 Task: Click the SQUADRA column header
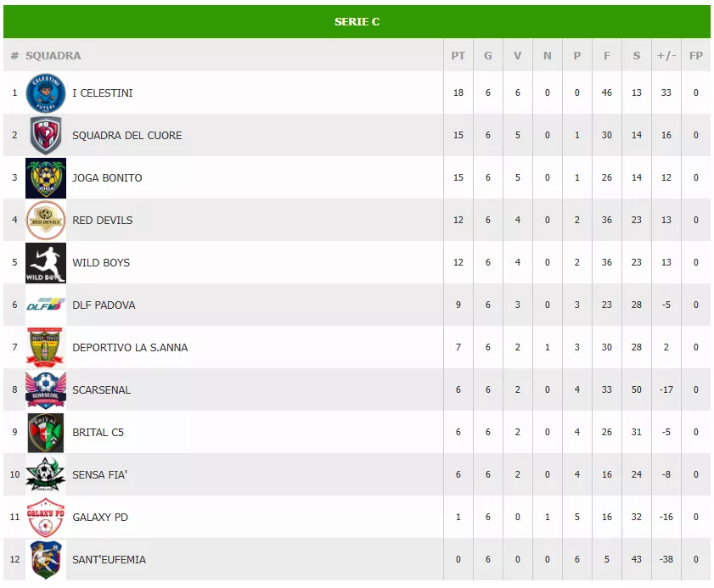tap(53, 56)
